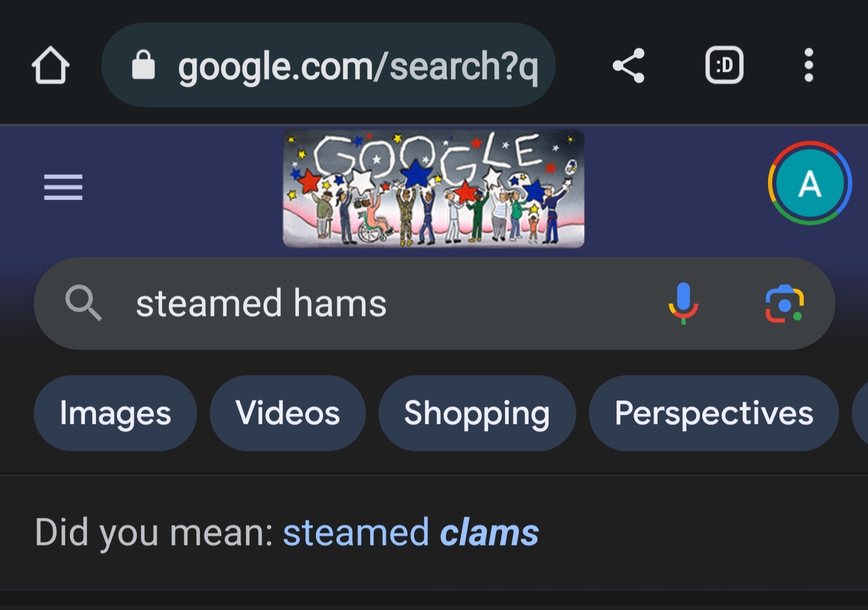The width and height of the screenshot is (868, 610).
Task: Tap the browser home icon
Action: (50, 65)
